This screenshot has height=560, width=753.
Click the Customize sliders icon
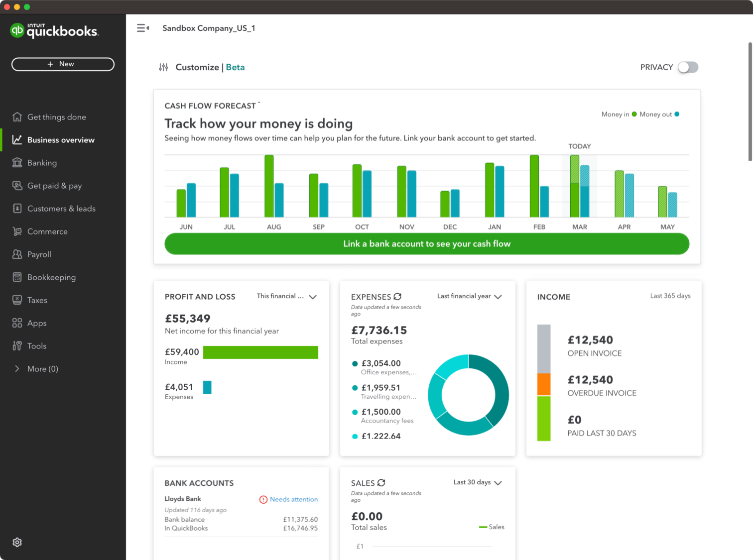(163, 67)
